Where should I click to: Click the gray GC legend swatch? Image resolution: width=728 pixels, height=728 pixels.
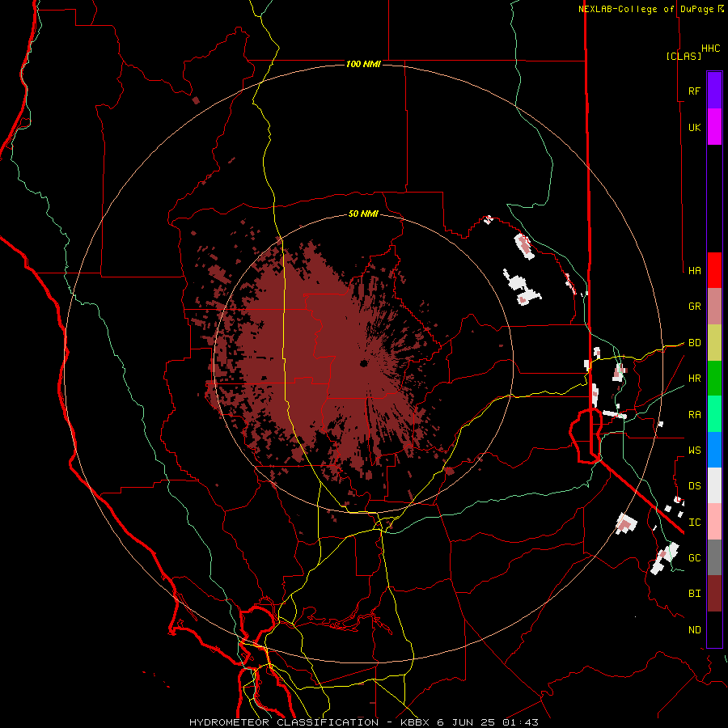[714, 557]
